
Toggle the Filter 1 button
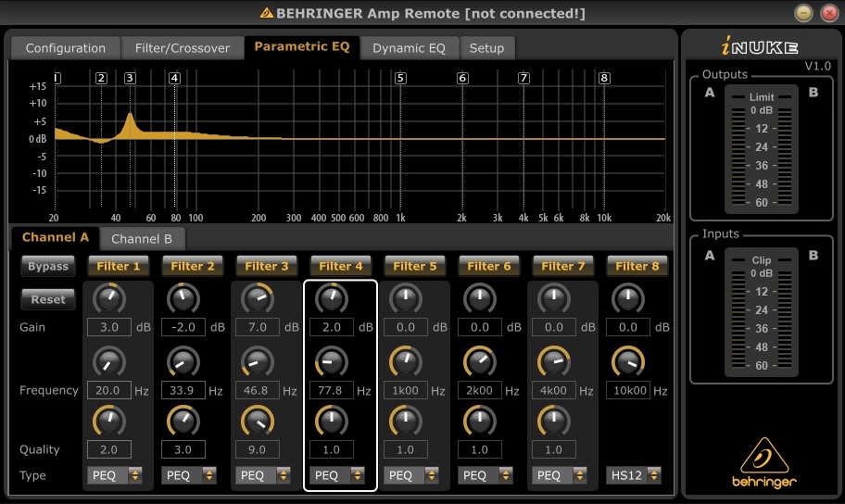tap(118, 266)
